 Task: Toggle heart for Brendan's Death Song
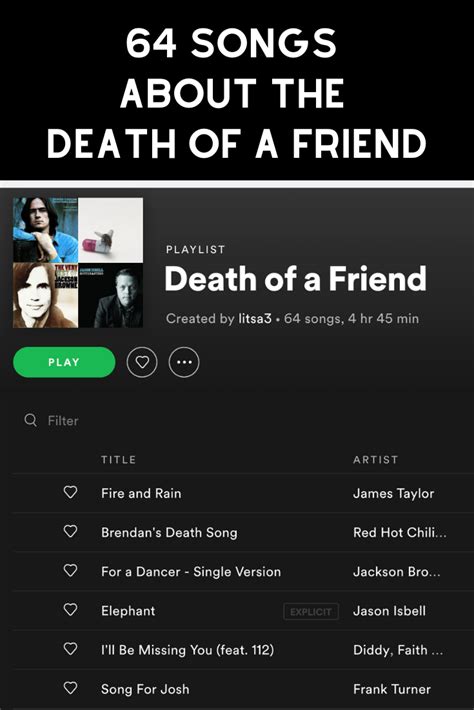(70, 531)
